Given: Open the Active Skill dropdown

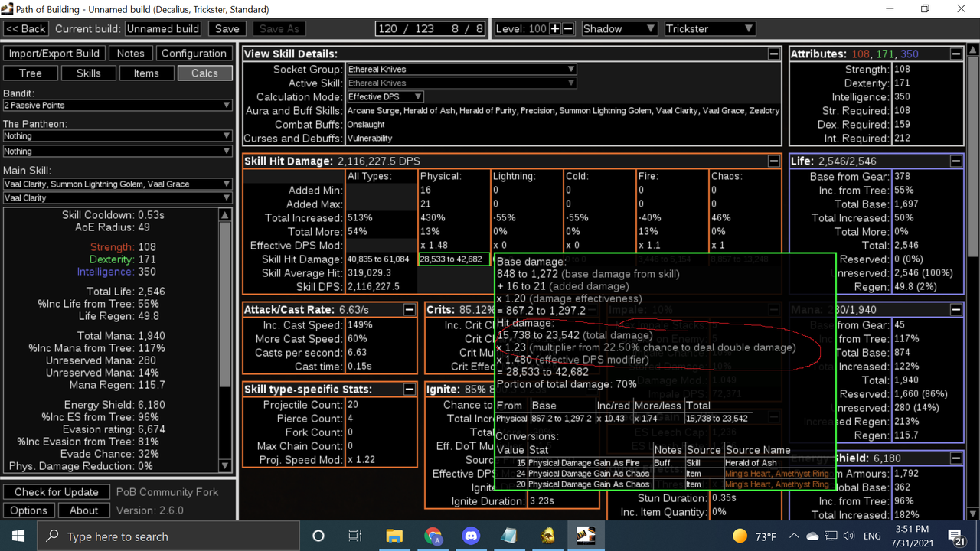Looking at the screenshot, I should (x=462, y=83).
